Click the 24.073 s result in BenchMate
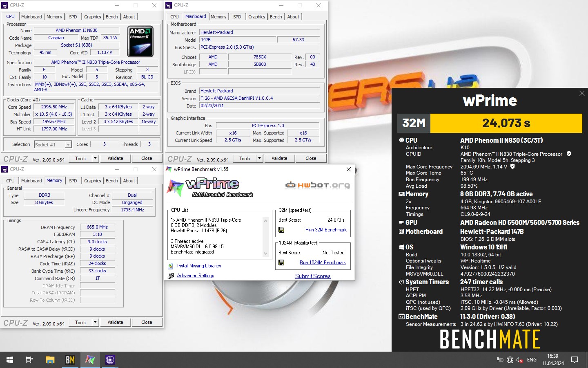Image resolution: width=588 pixels, height=368 pixels. (506, 123)
